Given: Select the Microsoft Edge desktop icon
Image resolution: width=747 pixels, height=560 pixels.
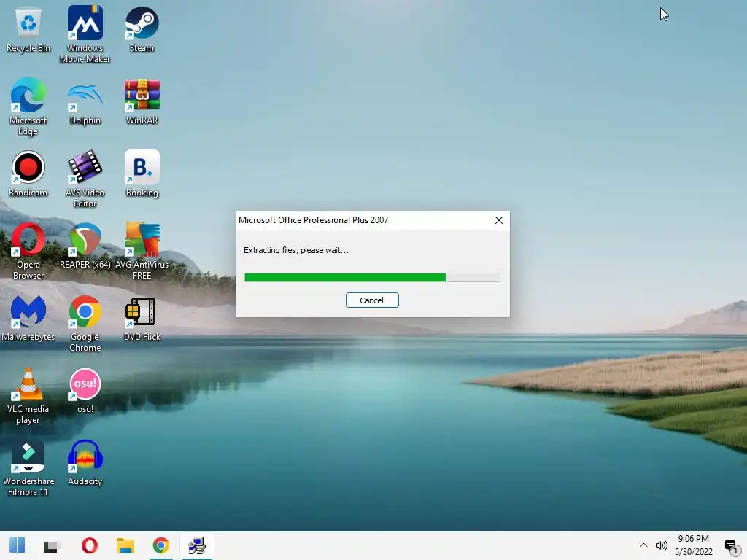Looking at the screenshot, I should [28, 107].
